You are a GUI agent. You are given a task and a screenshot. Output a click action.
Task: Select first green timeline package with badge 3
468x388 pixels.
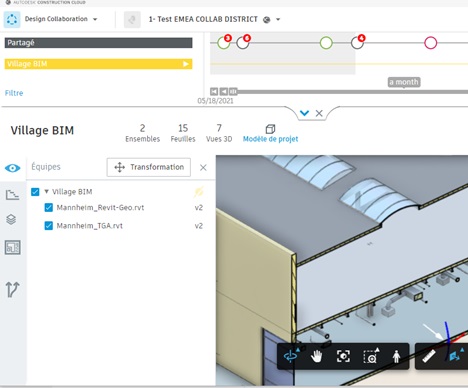[x=223, y=43]
